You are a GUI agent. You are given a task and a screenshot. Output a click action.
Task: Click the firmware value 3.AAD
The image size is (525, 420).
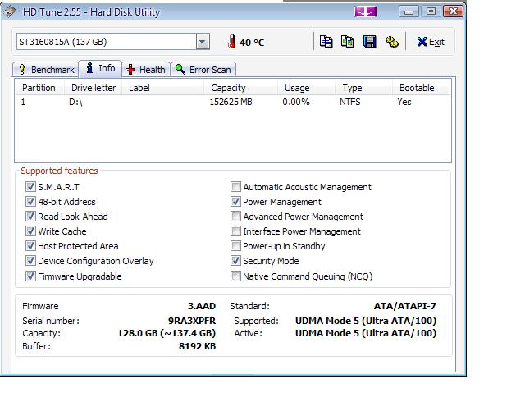click(x=202, y=306)
